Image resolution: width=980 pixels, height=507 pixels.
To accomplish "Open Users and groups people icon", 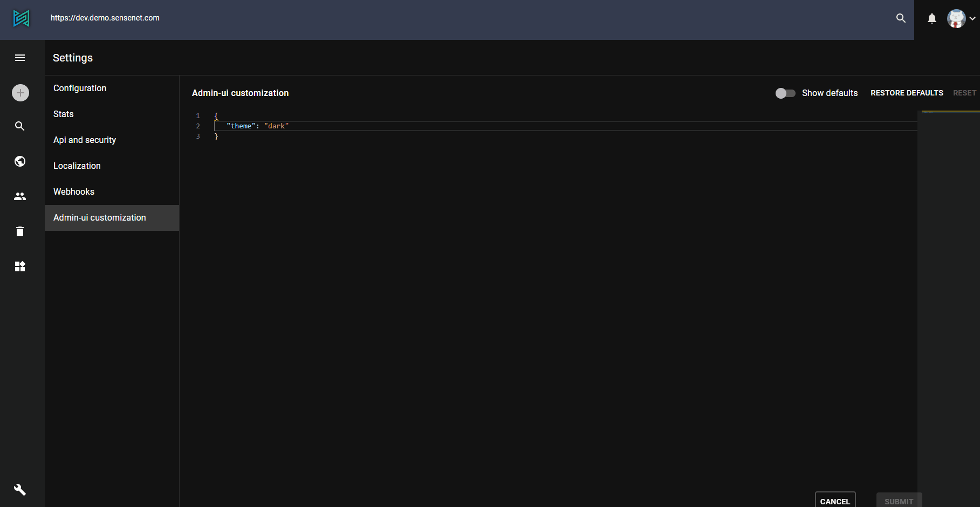I will [x=20, y=196].
